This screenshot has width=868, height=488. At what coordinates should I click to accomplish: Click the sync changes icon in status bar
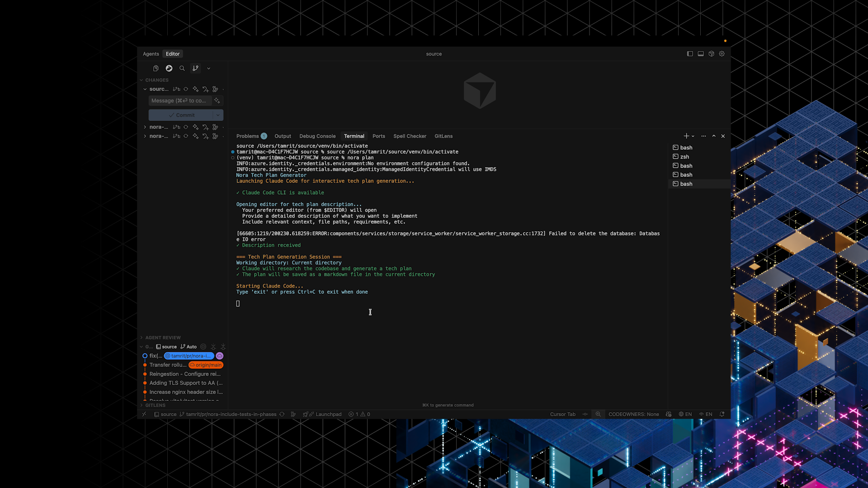[x=282, y=414]
